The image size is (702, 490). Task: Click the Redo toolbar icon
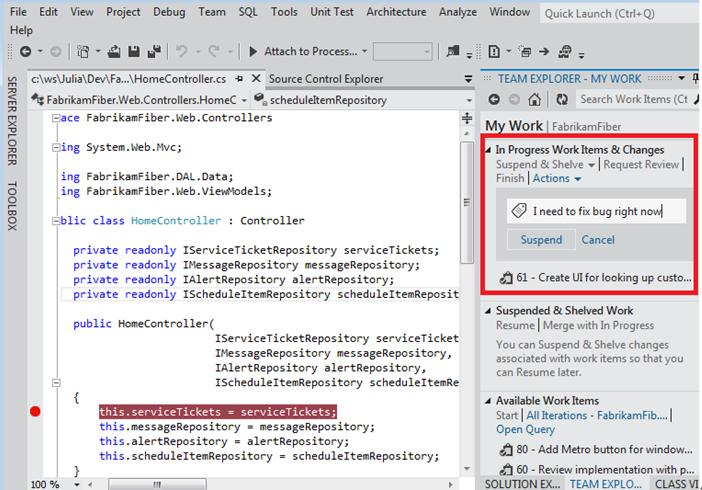(x=214, y=52)
